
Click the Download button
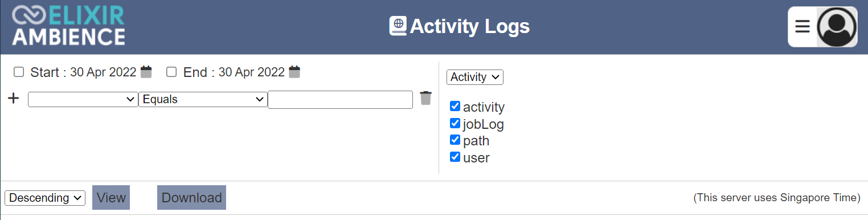click(x=191, y=197)
